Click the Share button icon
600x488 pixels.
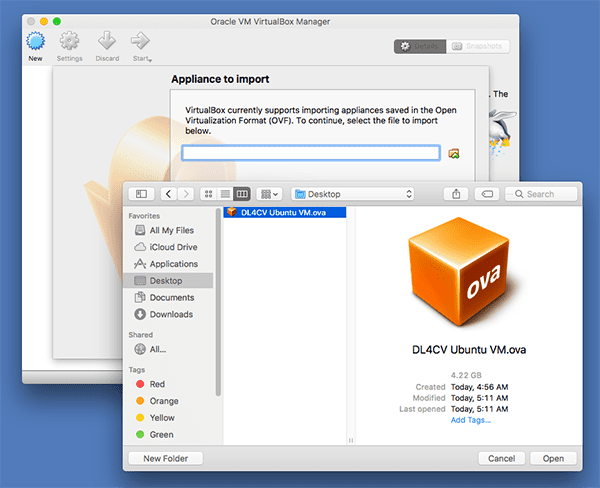[x=456, y=194]
